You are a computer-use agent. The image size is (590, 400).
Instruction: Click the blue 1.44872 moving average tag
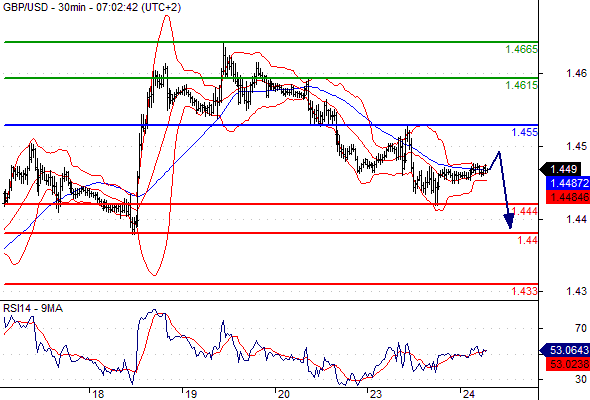[x=568, y=183]
